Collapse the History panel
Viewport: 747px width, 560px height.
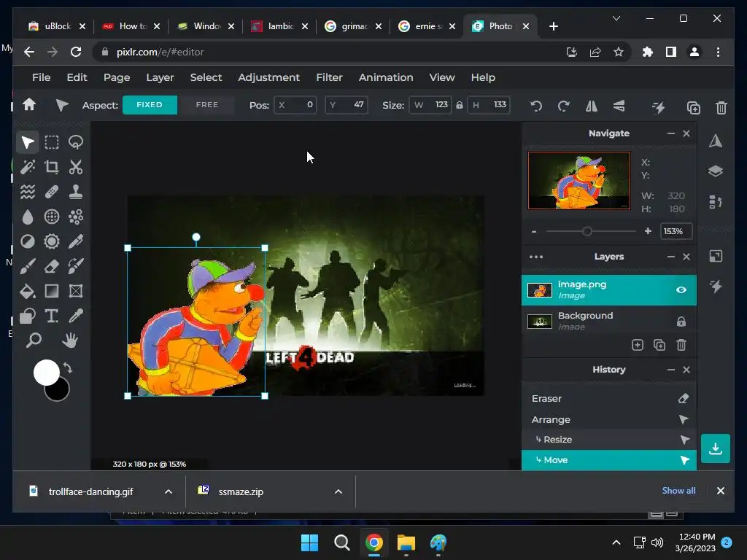pos(671,370)
